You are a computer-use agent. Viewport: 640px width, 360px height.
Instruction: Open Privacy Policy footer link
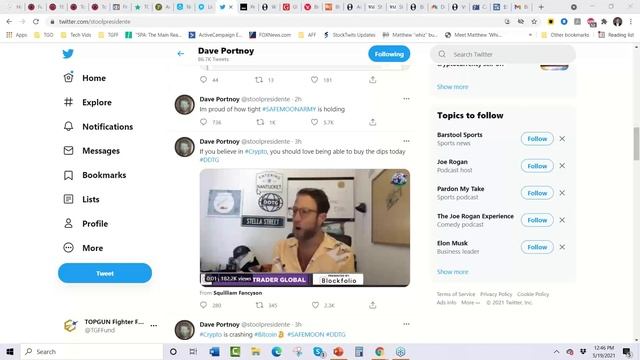pos(496,294)
